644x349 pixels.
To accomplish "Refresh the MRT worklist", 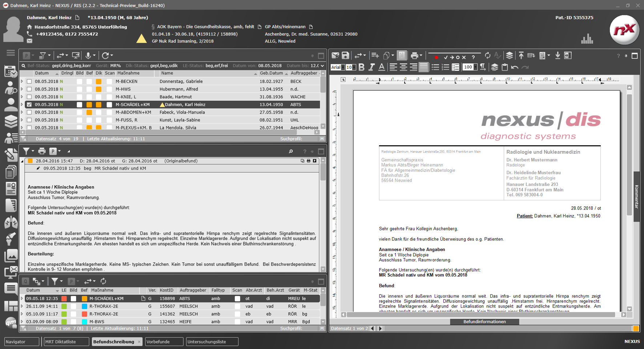I will 105,55.
